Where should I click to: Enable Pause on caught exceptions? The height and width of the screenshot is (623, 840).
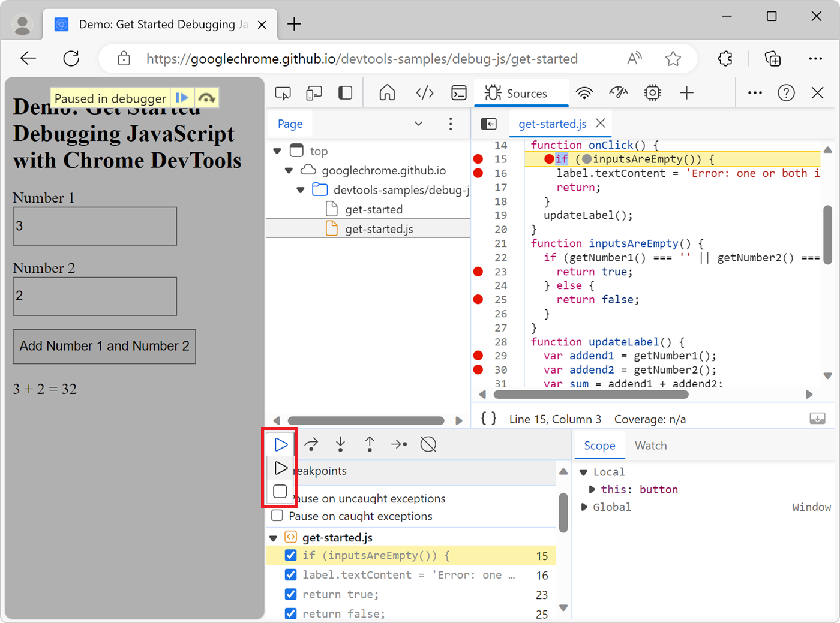click(x=277, y=516)
